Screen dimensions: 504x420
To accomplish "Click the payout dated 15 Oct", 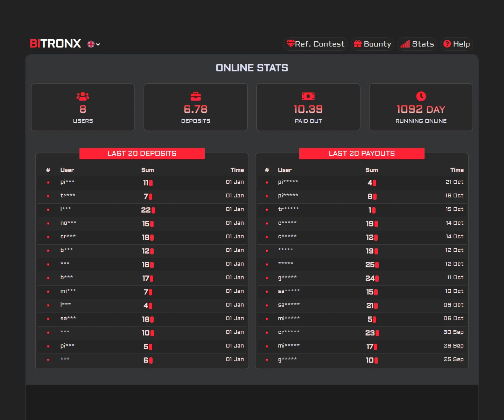I will click(454, 209).
